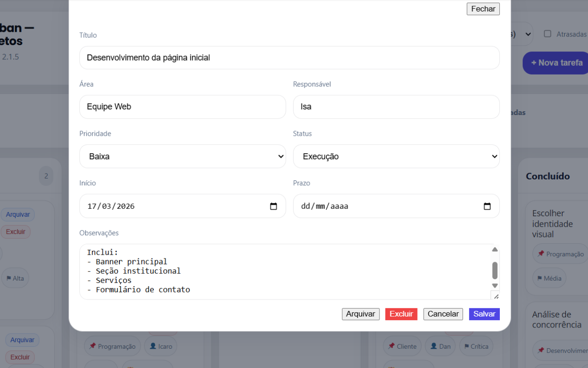This screenshot has height=368, width=588.
Task: Click the person icon beside Icaro
Action: (153, 346)
